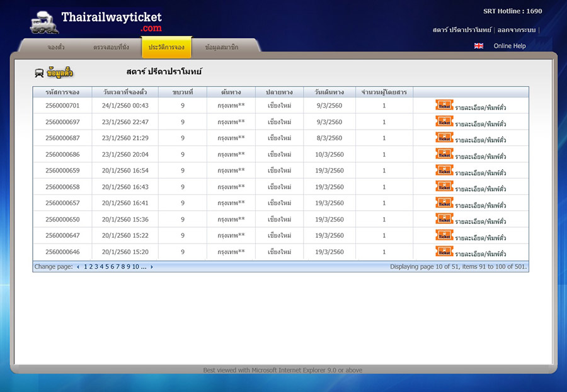567x392 pixels.
Task: Click SRT Hotline : 1690 text
Action: (x=513, y=11)
